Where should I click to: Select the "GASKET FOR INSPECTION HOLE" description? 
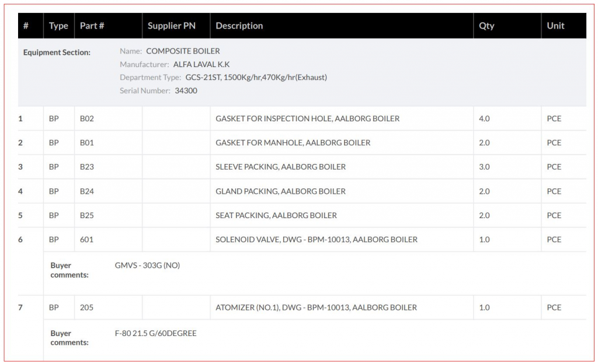pyautogui.click(x=307, y=118)
